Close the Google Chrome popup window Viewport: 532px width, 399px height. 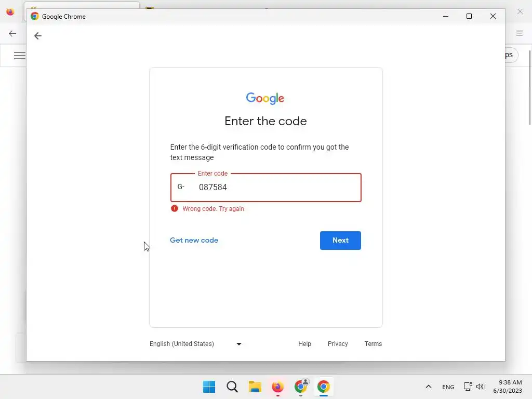493,16
